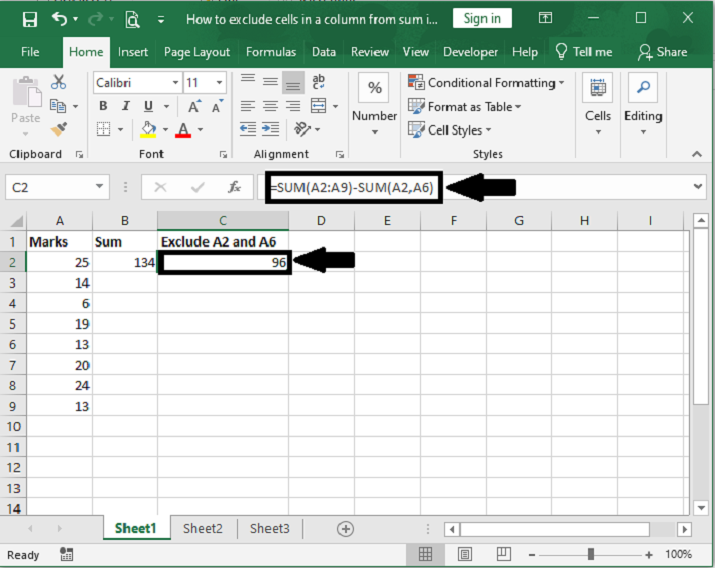Click Decrease Indent icon
Viewport: 715px width, 568px height.
(248, 129)
